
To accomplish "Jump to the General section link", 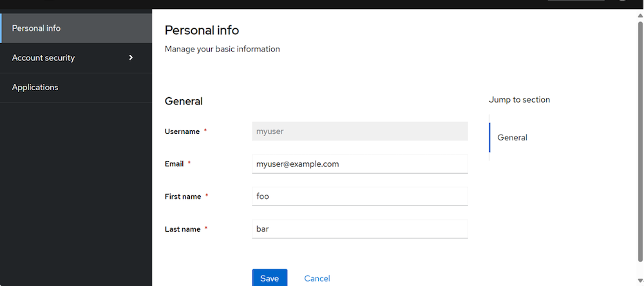I will [x=513, y=137].
